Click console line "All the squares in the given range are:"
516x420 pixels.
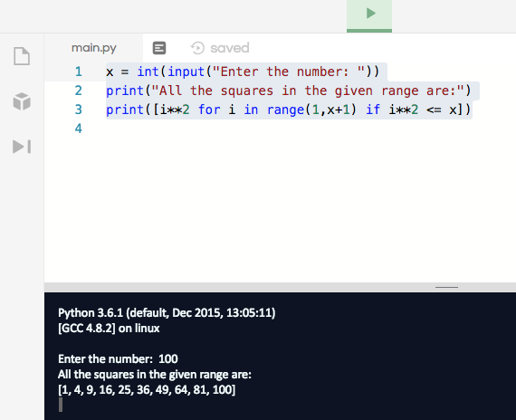tap(155, 374)
